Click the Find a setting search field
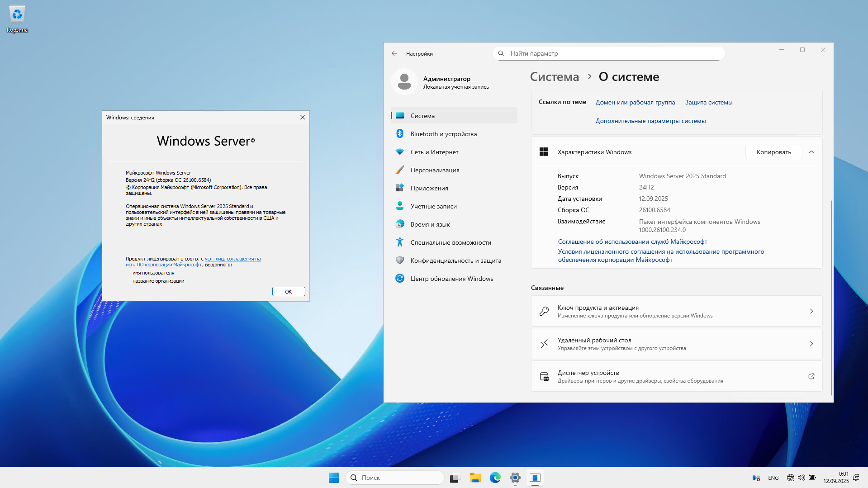Image resolution: width=868 pixels, height=488 pixels. coord(608,53)
